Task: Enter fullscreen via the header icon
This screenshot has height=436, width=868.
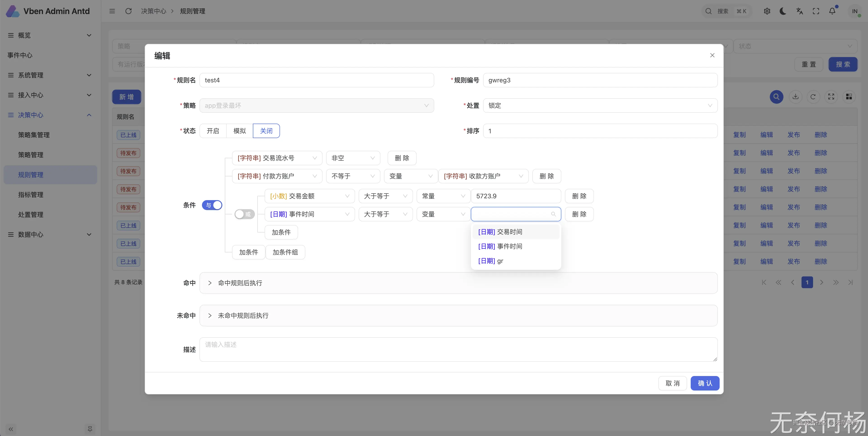Action: click(x=816, y=11)
